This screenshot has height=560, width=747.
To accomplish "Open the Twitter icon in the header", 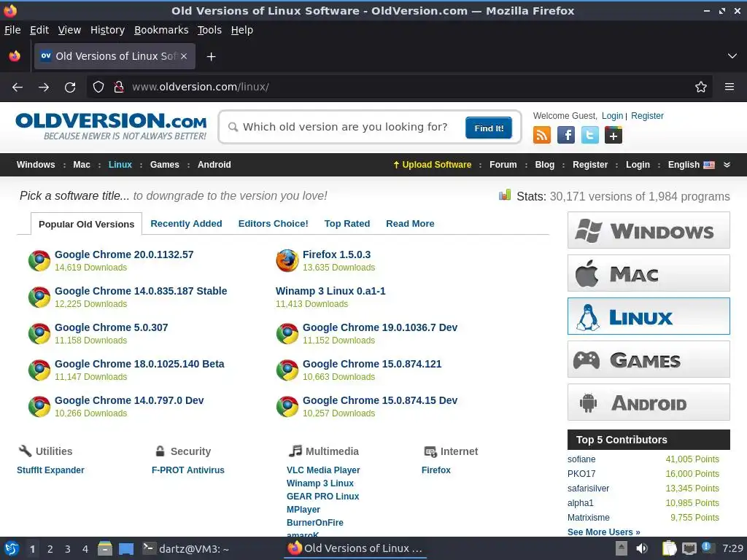I will (589, 135).
